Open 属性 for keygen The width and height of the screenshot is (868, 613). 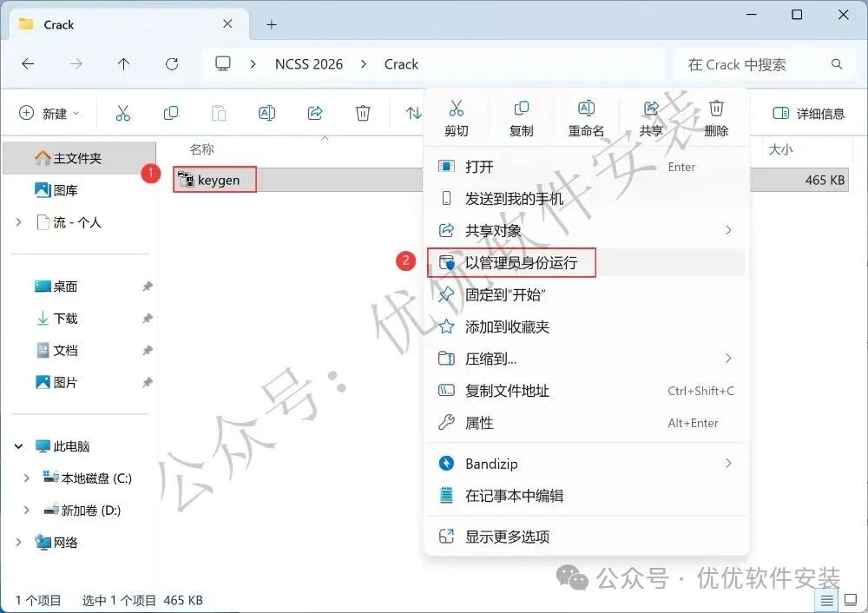click(x=586, y=423)
